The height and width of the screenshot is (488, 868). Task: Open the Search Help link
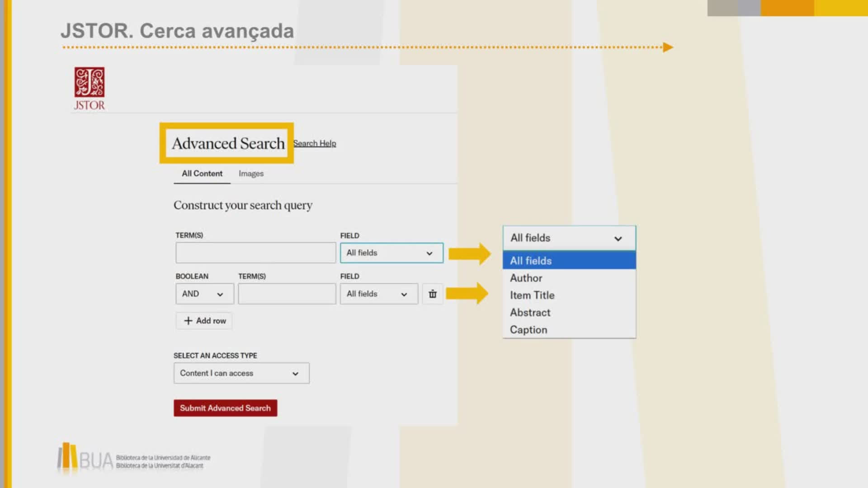(315, 143)
